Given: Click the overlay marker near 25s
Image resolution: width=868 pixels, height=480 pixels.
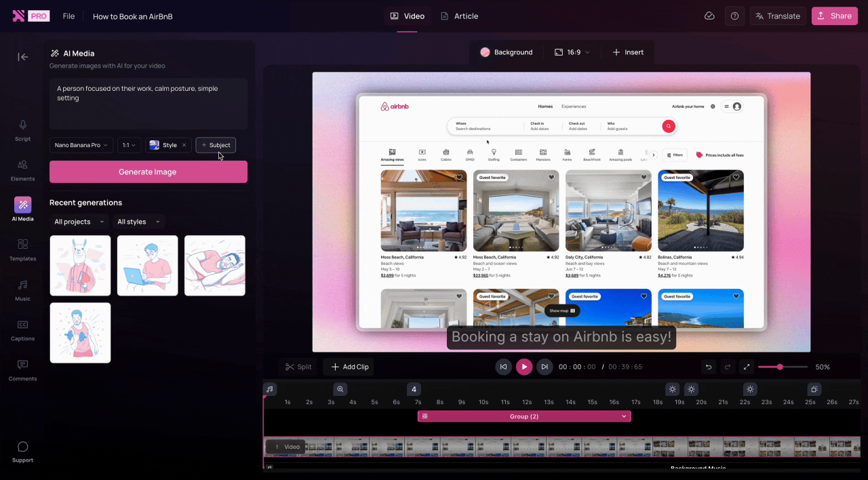Looking at the screenshot, I should pos(814,389).
